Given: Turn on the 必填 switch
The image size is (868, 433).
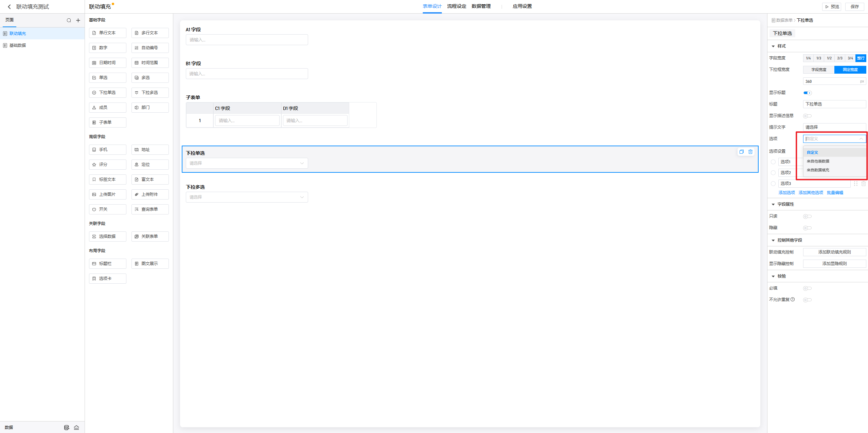Looking at the screenshot, I should click(807, 288).
